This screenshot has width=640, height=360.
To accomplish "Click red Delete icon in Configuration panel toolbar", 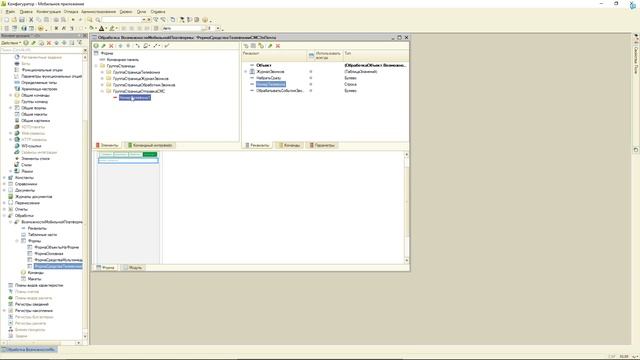I will point(49,43).
